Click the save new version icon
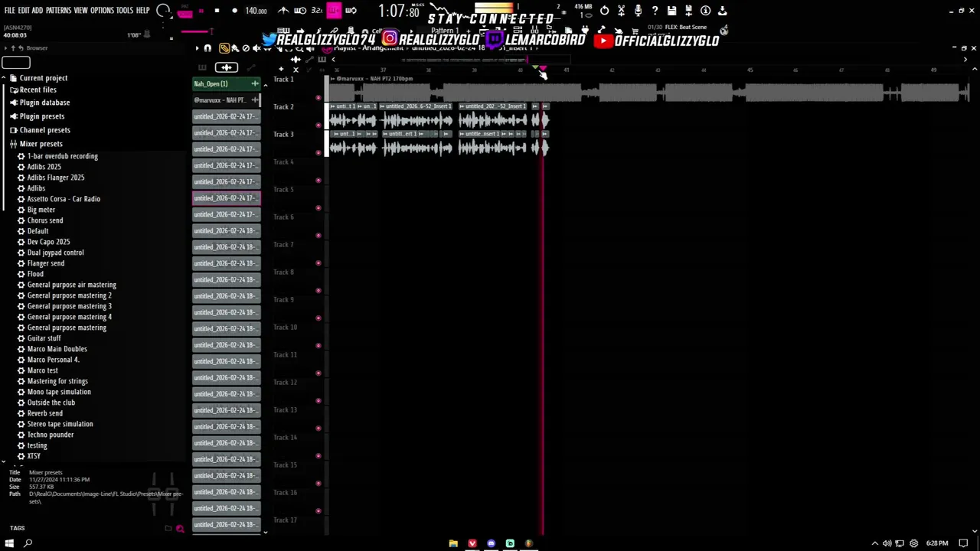980x551 pixels. [x=688, y=11]
